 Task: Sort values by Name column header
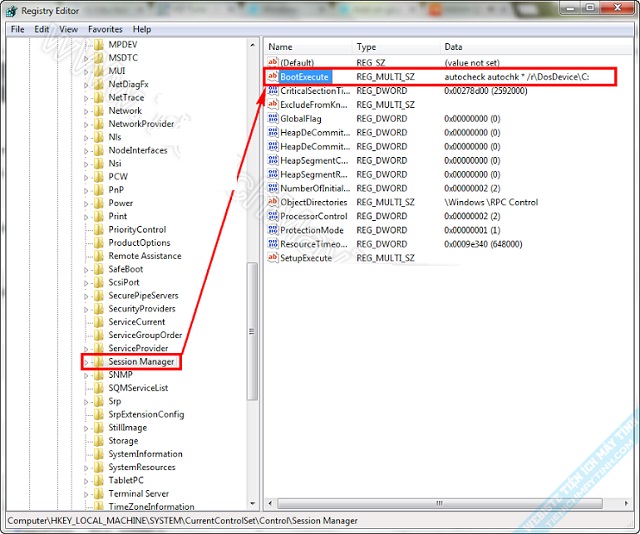pos(309,47)
